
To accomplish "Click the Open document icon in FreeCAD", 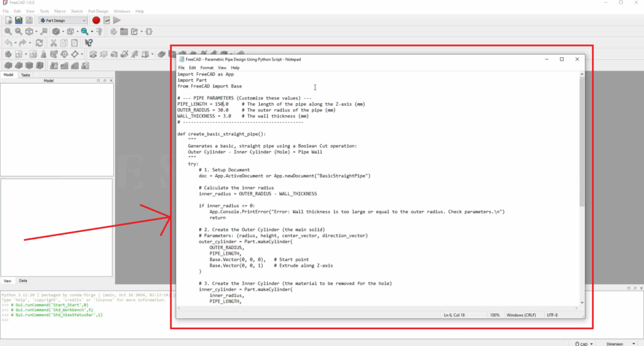I will click(x=18, y=20).
